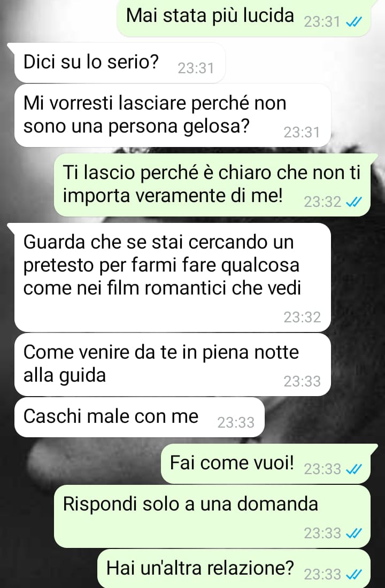Tap the 23:33 timestamp on 'alla guida' message
The image size is (385, 588).
(x=302, y=382)
